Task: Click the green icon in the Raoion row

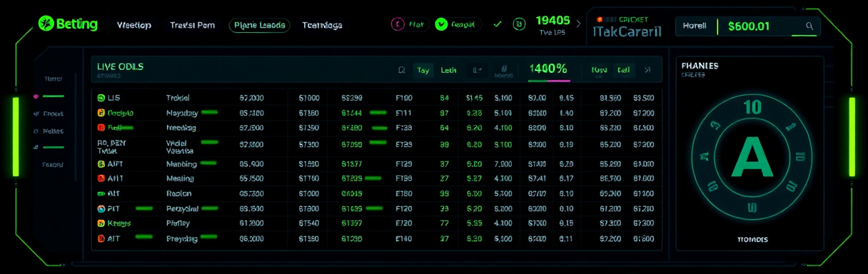Action: click(x=101, y=193)
